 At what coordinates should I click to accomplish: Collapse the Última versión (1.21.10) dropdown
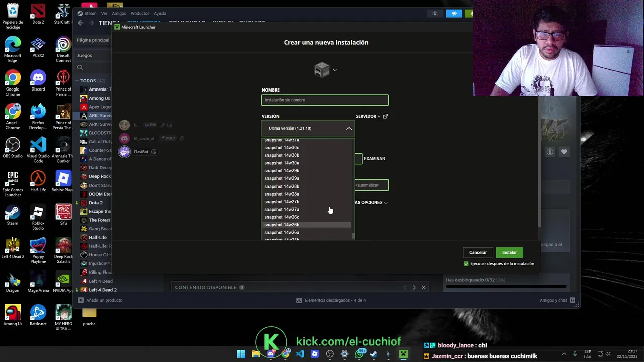coord(308,128)
